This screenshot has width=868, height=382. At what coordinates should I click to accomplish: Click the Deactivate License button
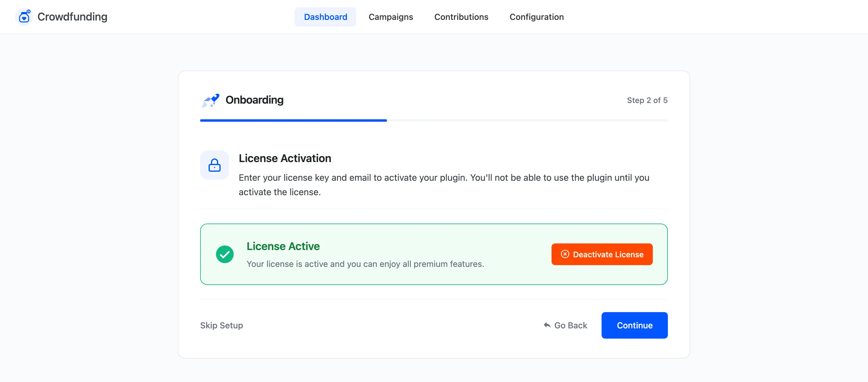602,254
